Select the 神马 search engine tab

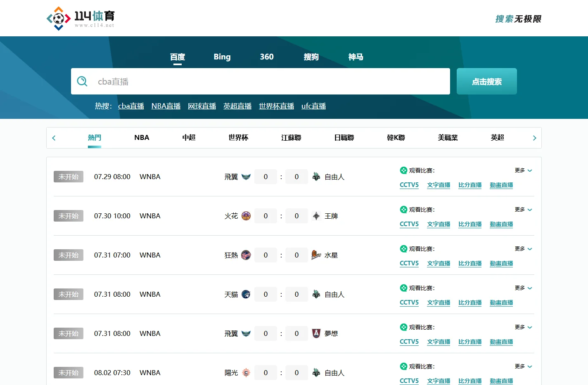point(356,57)
